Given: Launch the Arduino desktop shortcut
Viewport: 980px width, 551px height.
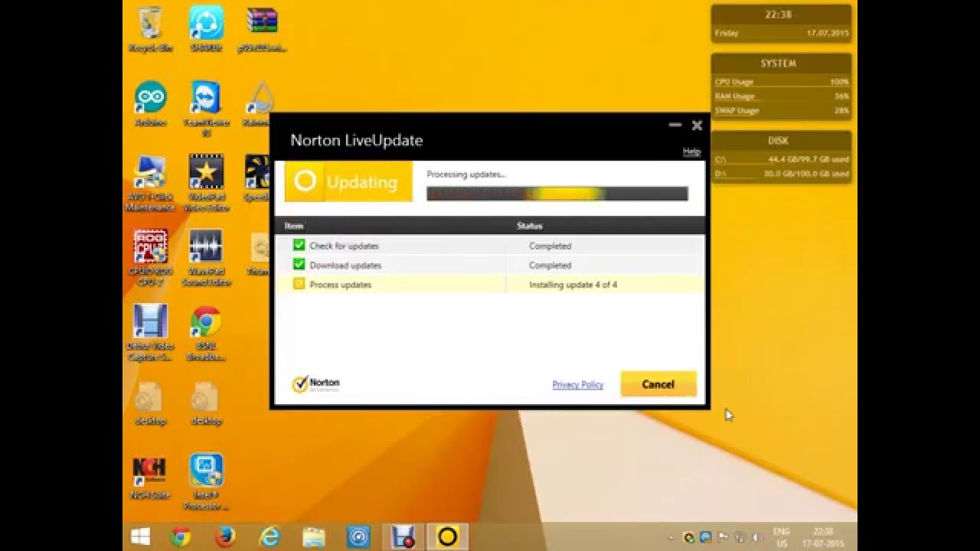Looking at the screenshot, I should pyautogui.click(x=151, y=103).
